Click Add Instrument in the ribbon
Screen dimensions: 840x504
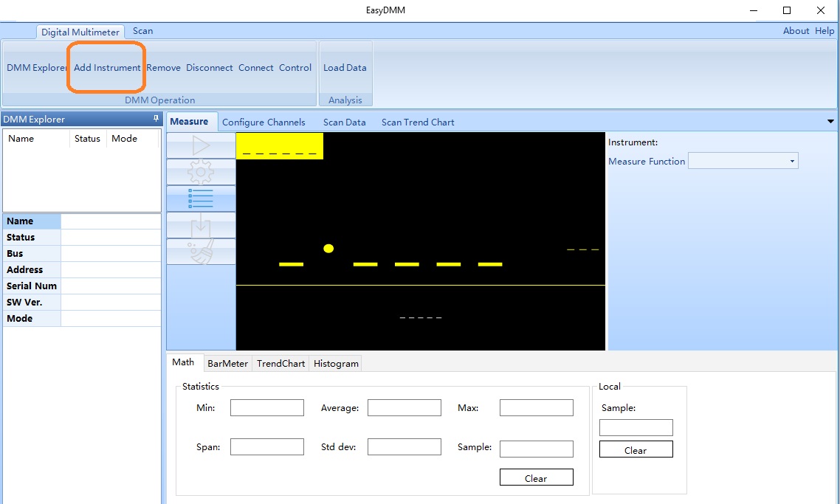point(107,68)
